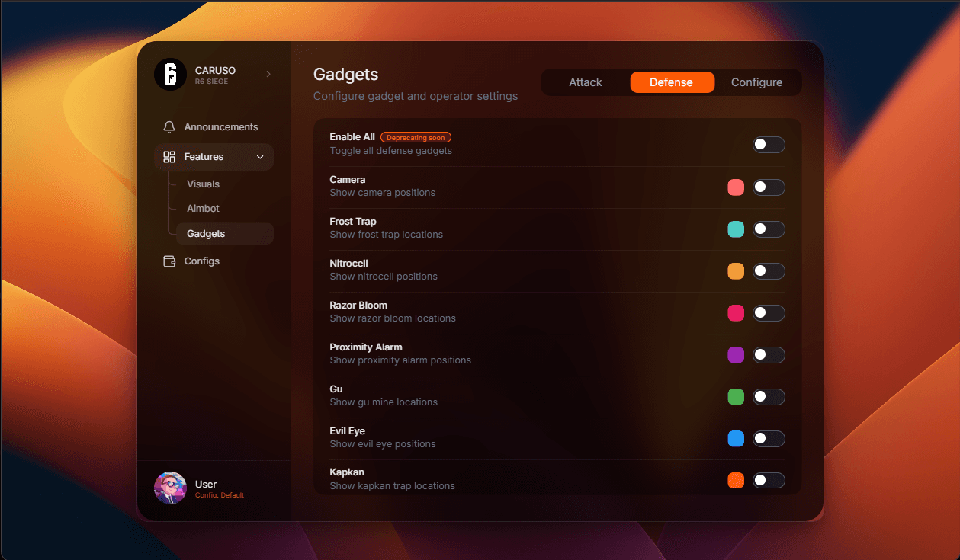Open the Frost Trap teal color swatch
The width and height of the screenshot is (960, 560).
(736, 229)
